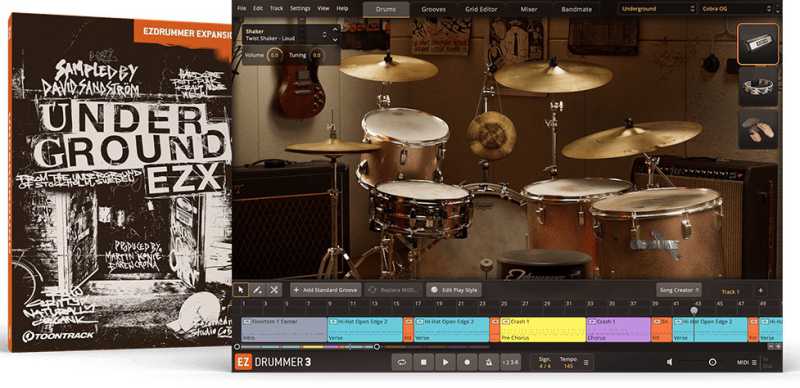Select the purple Crash 1 Chorus block
800x388 pixels.
click(618, 329)
